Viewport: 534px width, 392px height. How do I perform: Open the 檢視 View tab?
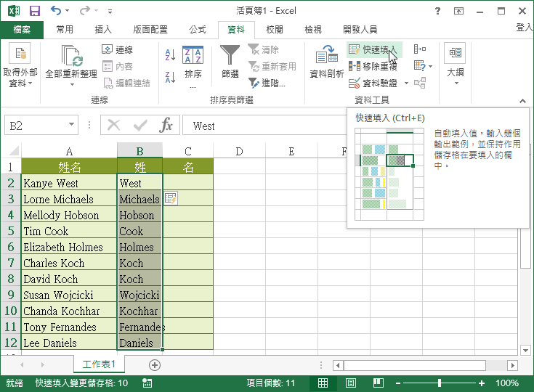click(x=313, y=30)
